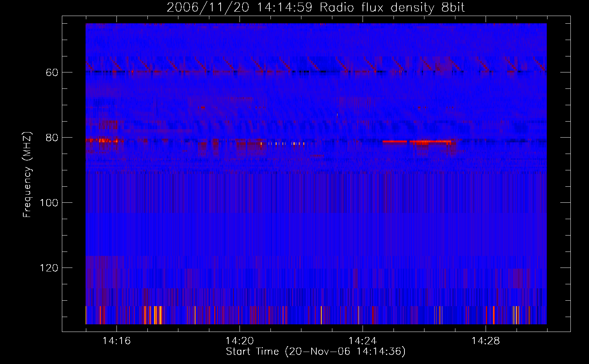This screenshot has height=364, width=589.
Task: Click the plot title '2006/11/20 14:14:59 Radio flux density 8bit'
Action: point(316,7)
